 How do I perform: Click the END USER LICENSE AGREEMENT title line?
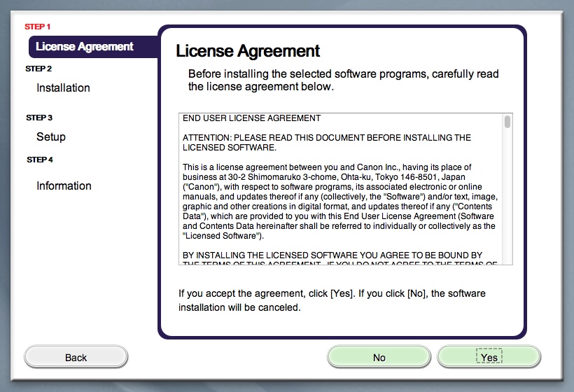[251, 118]
